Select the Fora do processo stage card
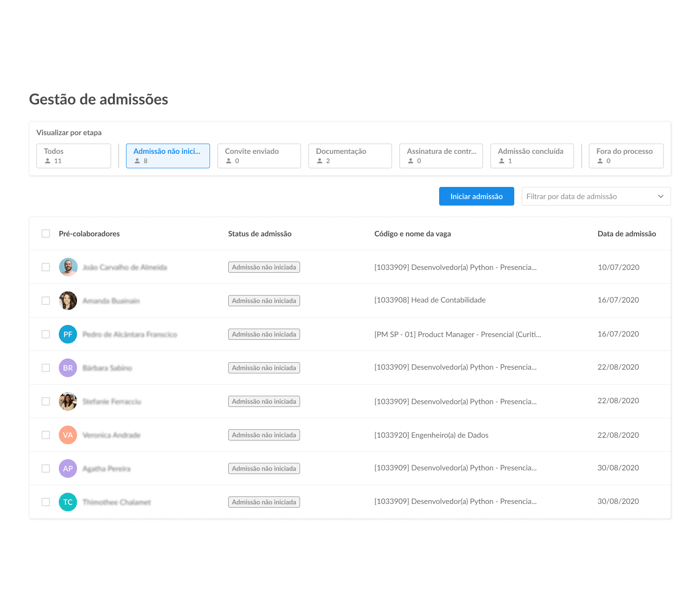This screenshot has height=606, width=700. point(626,156)
